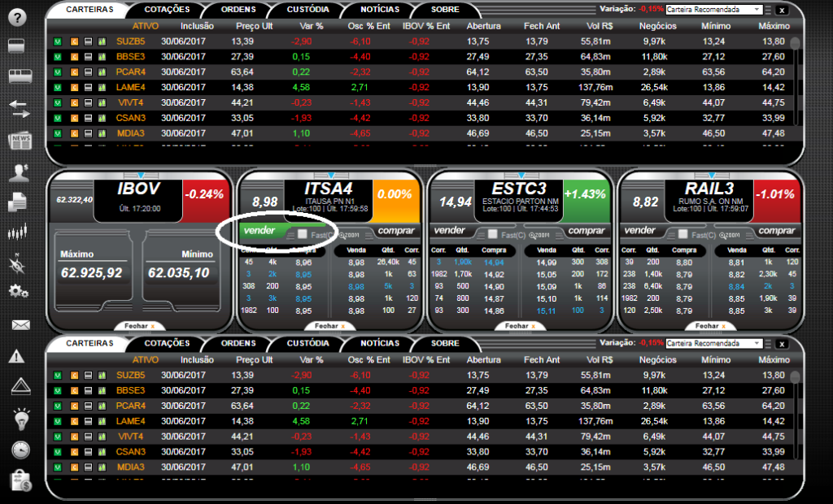The width and height of the screenshot is (833, 504).
Task: Check Fast(C) box in RAIL3 widget
Action: coord(682,235)
